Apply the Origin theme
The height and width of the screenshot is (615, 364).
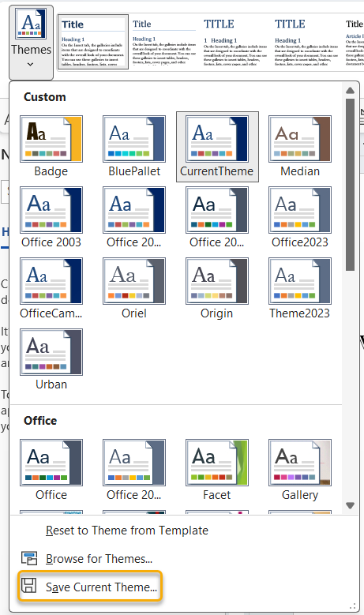tap(217, 289)
